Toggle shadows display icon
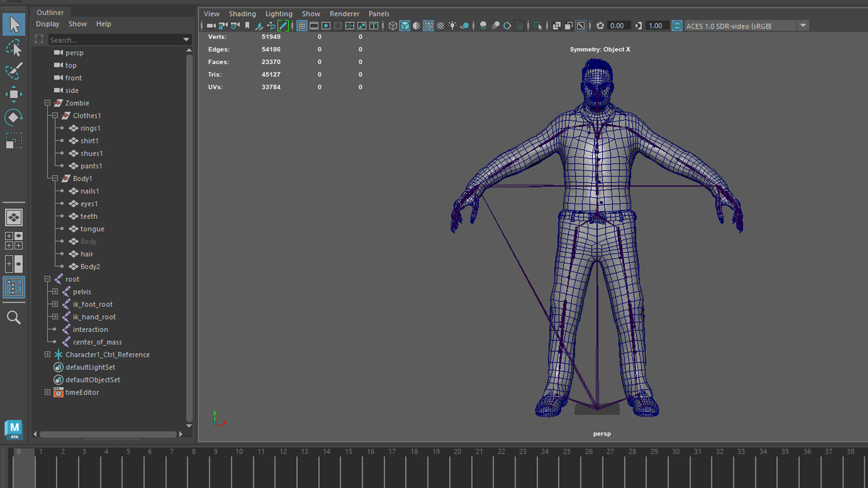Screen dimensions: 868x488 pos(464,26)
